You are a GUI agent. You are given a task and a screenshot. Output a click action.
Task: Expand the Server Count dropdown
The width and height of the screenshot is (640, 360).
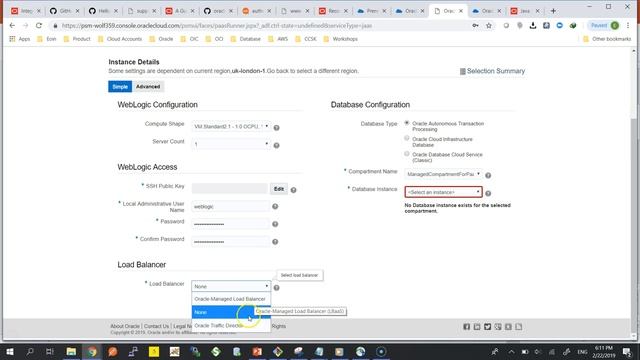coord(231,144)
